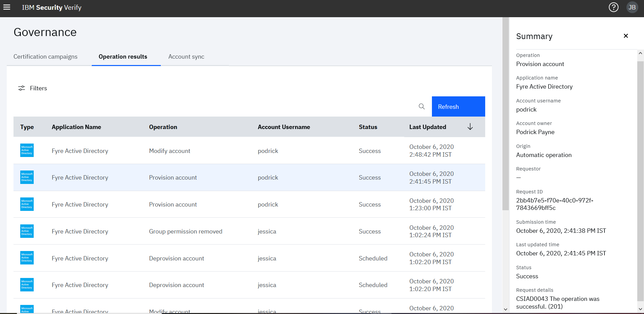Click Active Directory icon in Group permission removed row
The height and width of the screenshot is (314, 644).
pos(27,231)
